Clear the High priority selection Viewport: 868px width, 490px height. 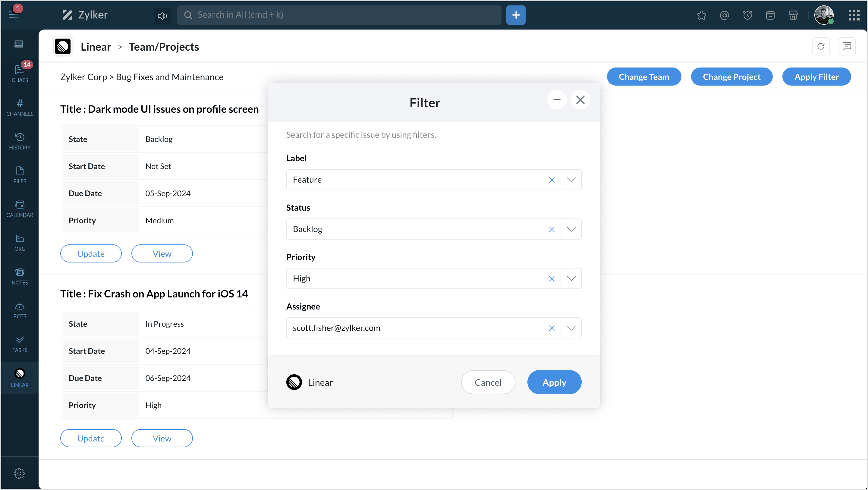pyautogui.click(x=551, y=279)
